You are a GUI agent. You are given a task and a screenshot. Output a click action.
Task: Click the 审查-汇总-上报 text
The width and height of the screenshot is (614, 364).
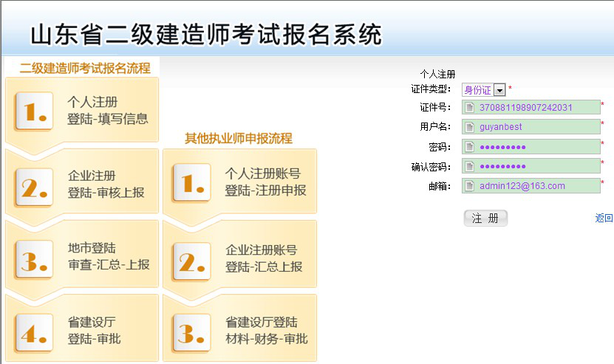[109, 264]
